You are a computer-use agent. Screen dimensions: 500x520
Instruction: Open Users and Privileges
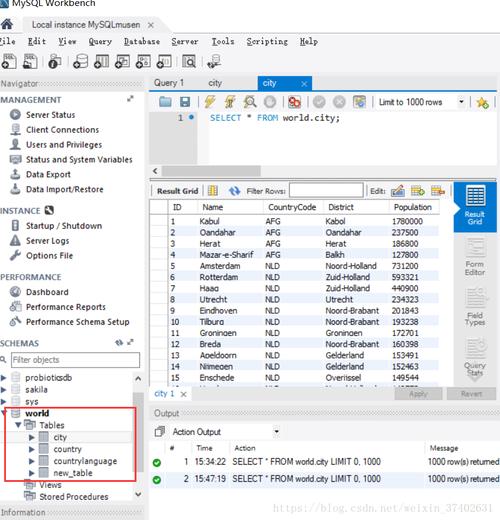click(x=64, y=145)
